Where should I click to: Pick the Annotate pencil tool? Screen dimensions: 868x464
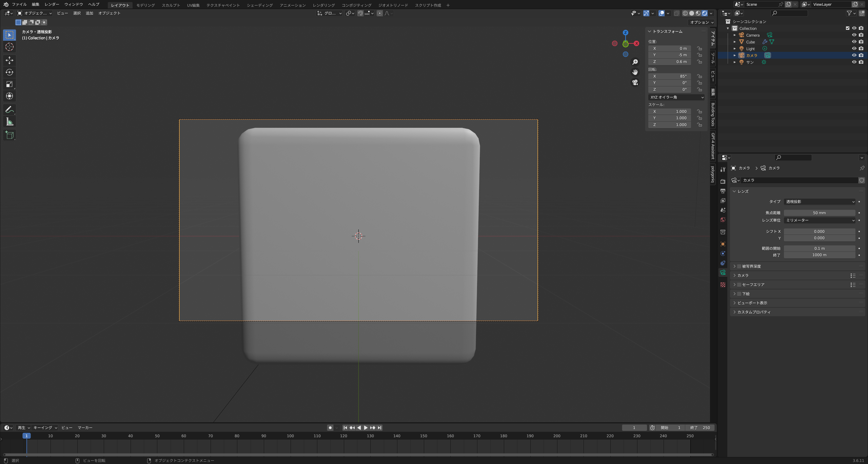9,109
